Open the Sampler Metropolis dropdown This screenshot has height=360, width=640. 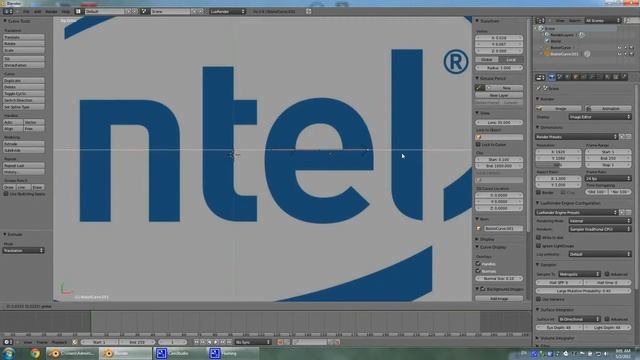[580, 274]
